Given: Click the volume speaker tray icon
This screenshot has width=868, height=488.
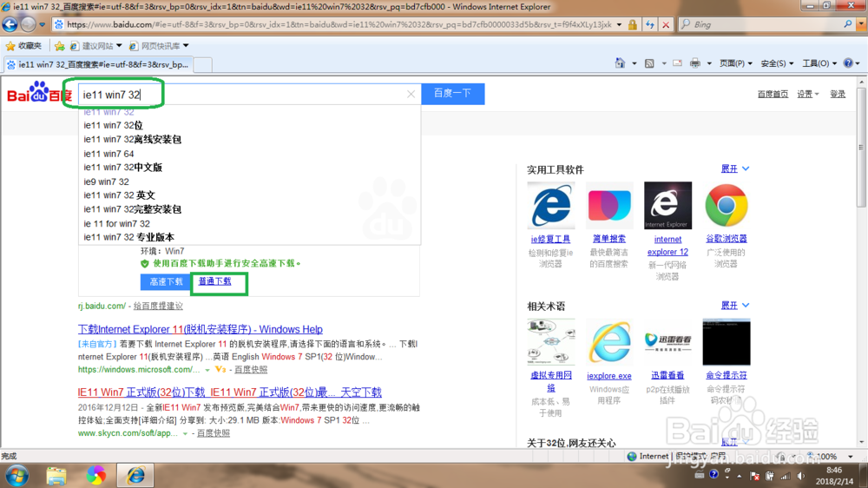Looking at the screenshot, I should pos(801,476).
